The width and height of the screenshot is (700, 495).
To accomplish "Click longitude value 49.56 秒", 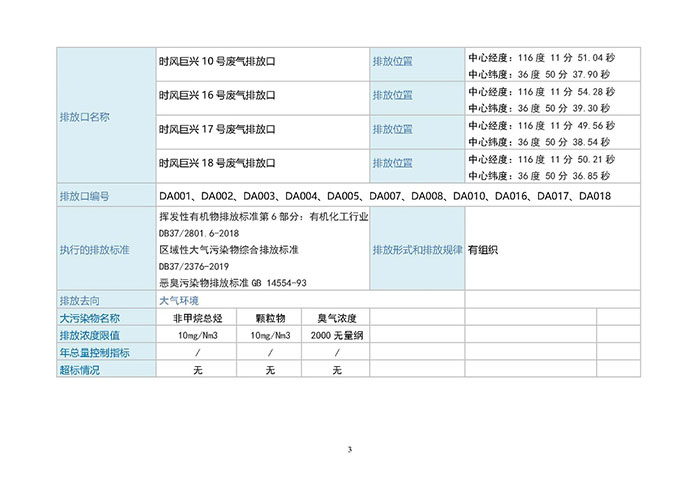I will point(596,125).
